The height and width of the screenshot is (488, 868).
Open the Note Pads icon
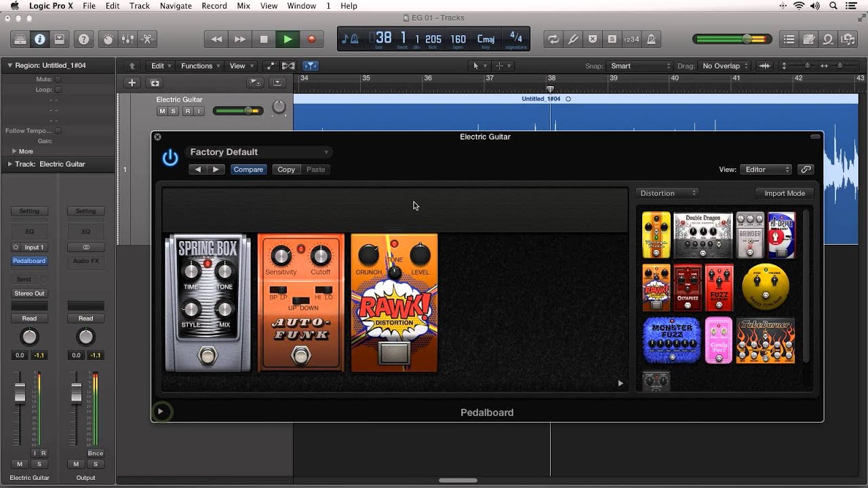tap(808, 39)
